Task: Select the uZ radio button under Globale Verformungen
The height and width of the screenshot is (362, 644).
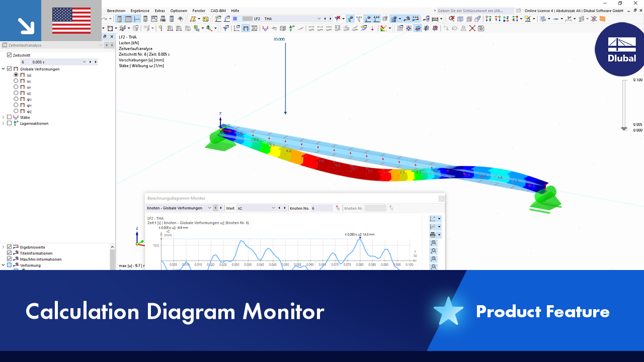Action: click(16, 93)
